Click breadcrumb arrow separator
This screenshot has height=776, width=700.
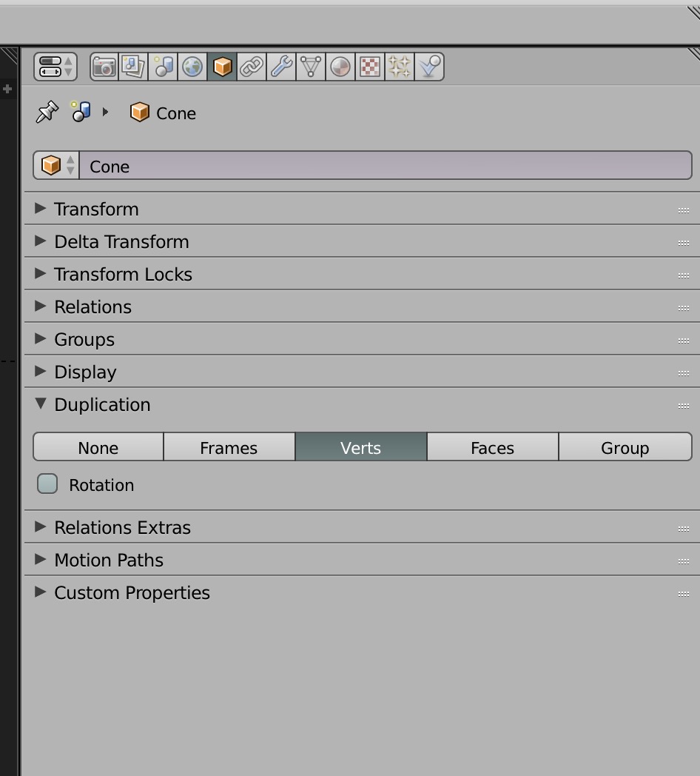click(x=105, y=112)
